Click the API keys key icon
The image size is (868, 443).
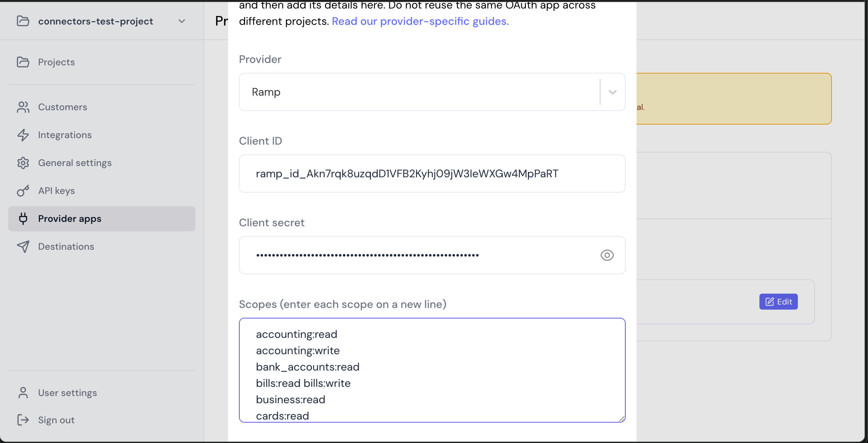(x=23, y=191)
